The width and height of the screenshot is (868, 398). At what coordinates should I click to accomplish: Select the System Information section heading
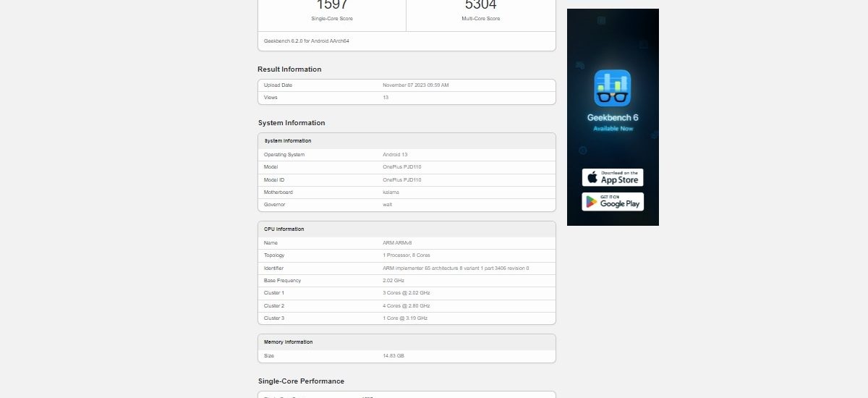(292, 123)
